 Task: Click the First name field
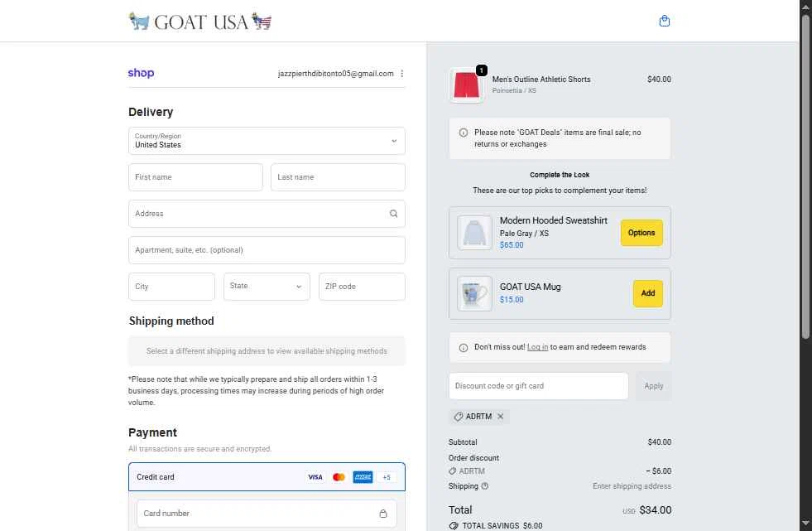[195, 177]
